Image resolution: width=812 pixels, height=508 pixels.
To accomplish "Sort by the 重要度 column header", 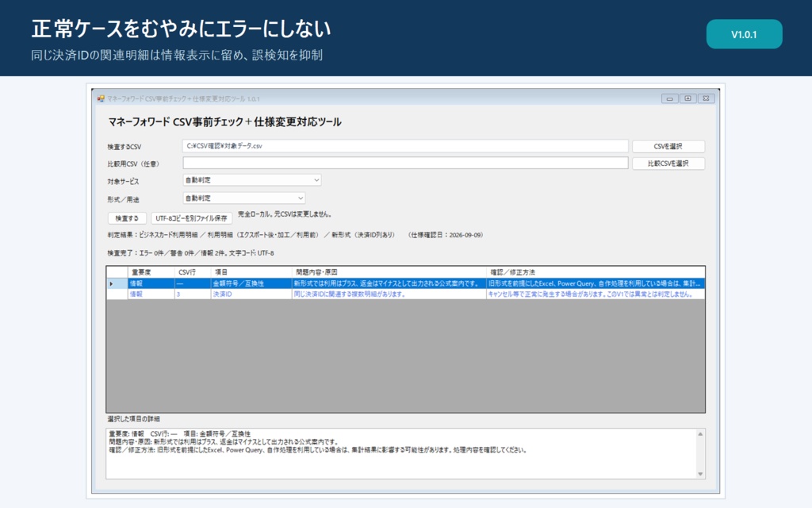I will coord(151,272).
